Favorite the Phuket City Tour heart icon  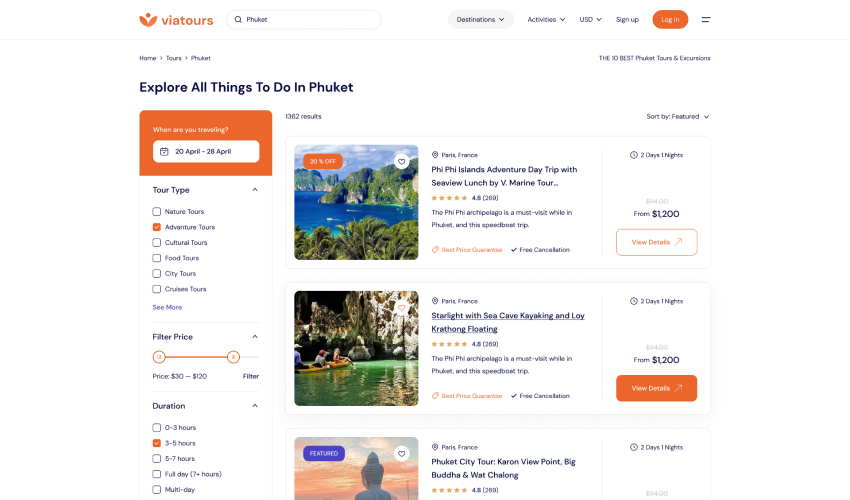tap(402, 453)
